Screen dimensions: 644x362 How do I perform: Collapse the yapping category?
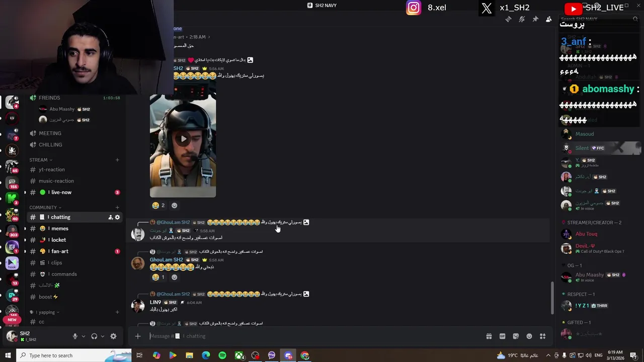pyautogui.click(x=44, y=312)
